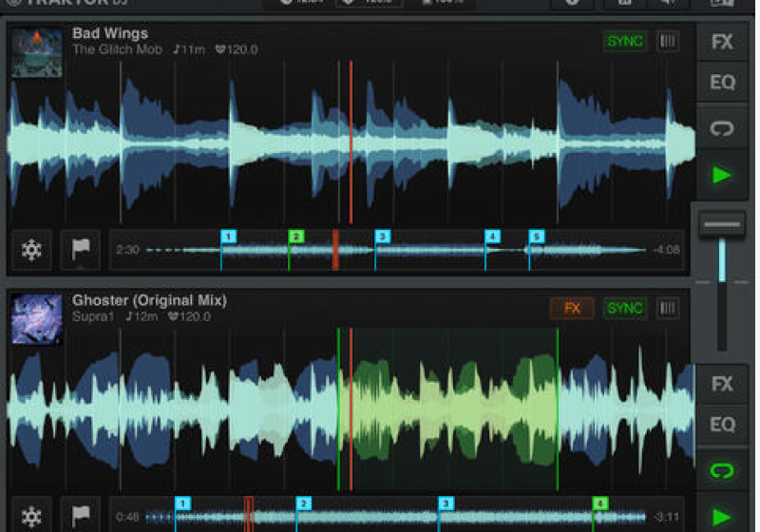Open Bad Wings album artwork

37,52
